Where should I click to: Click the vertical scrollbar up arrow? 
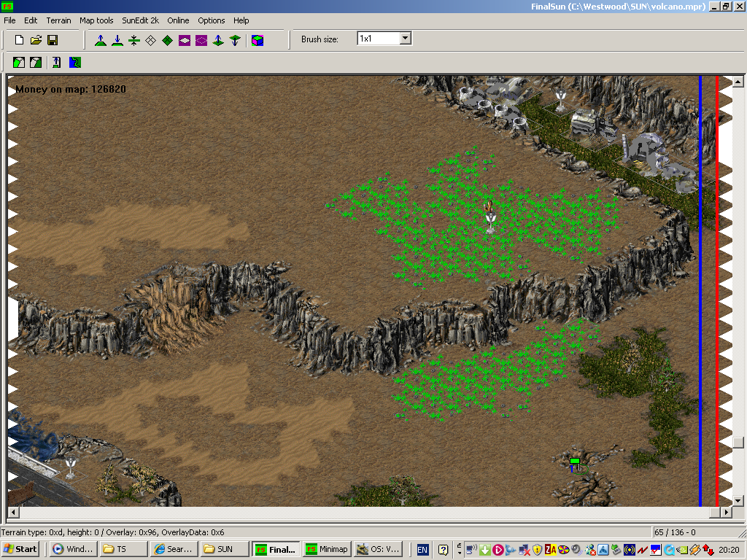point(738,82)
